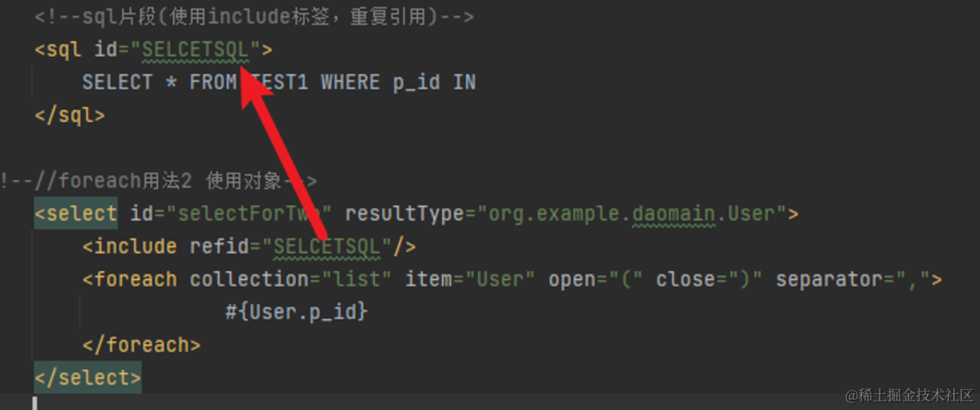Click the red arrow annotation

[287, 156]
